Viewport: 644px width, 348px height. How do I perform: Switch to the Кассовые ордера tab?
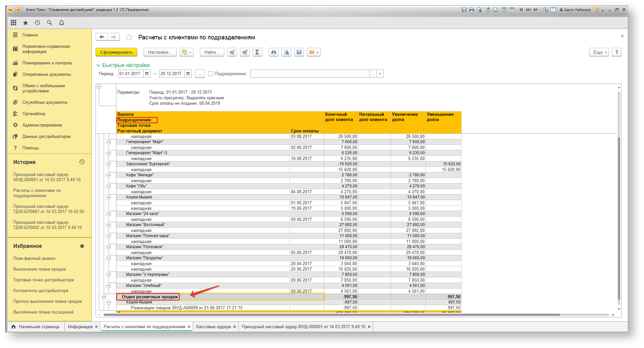pos(214,327)
